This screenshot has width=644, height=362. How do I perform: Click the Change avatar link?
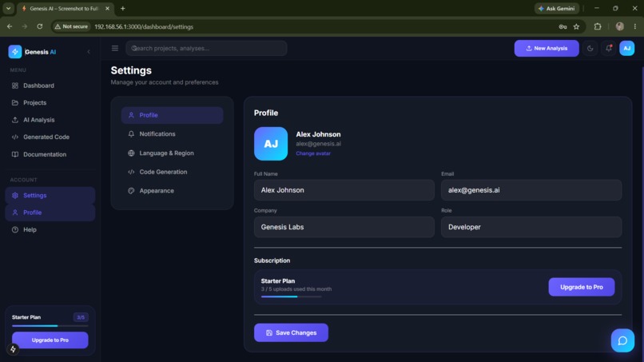pos(313,153)
